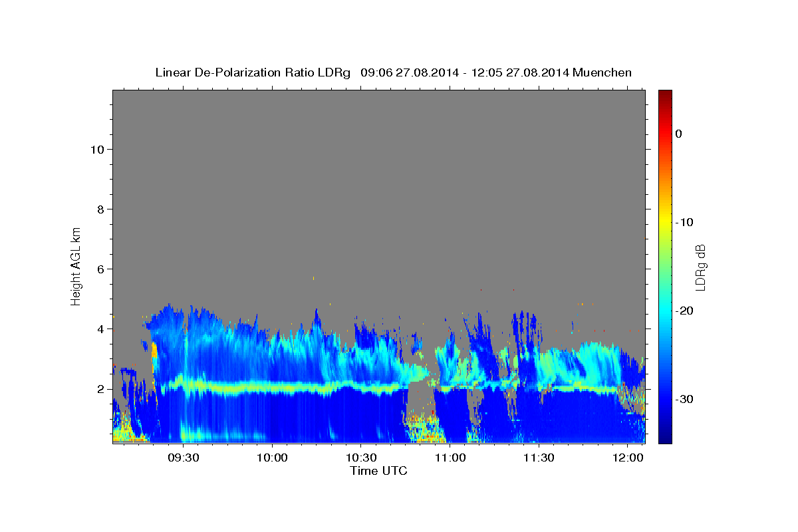Image resolution: width=798 pixels, height=532 pixels.
Task: Click the 'Time UTC' axis label
Action: (x=378, y=471)
